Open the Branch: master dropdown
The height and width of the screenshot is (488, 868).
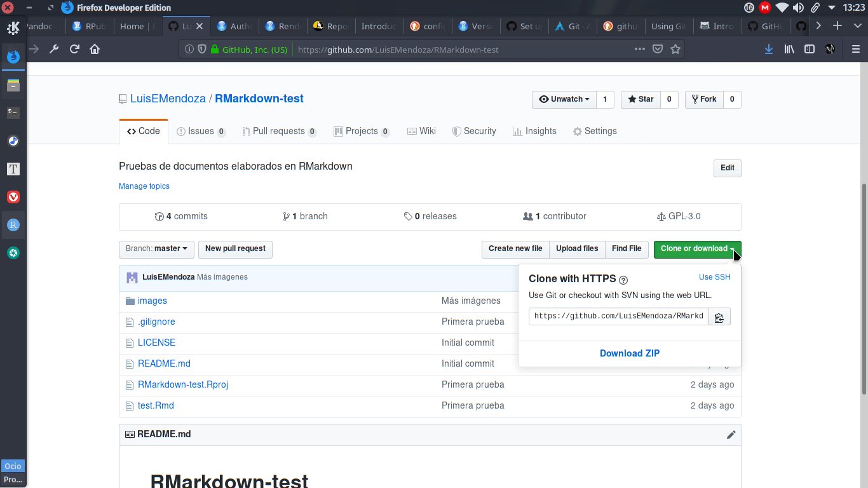click(x=156, y=249)
